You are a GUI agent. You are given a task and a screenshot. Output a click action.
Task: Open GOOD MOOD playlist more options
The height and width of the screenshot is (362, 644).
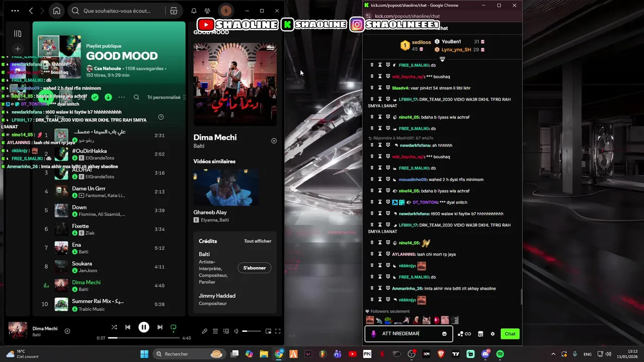point(122,97)
